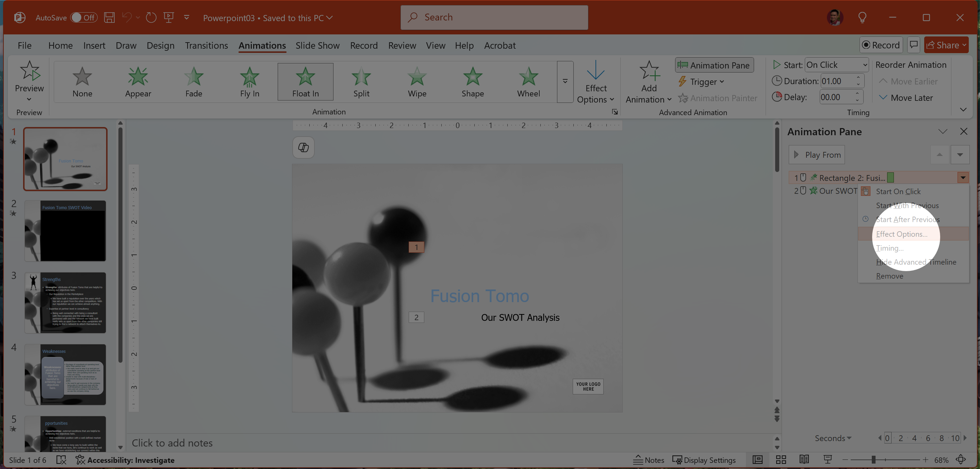This screenshot has width=980, height=469.
Task: Open the Designer button above slide
Action: pos(303,147)
